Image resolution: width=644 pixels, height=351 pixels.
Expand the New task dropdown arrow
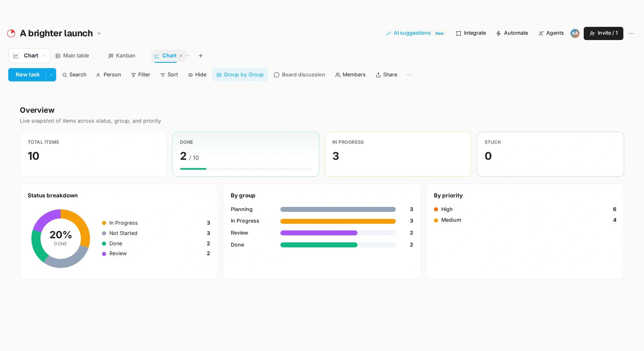pos(51,75)
